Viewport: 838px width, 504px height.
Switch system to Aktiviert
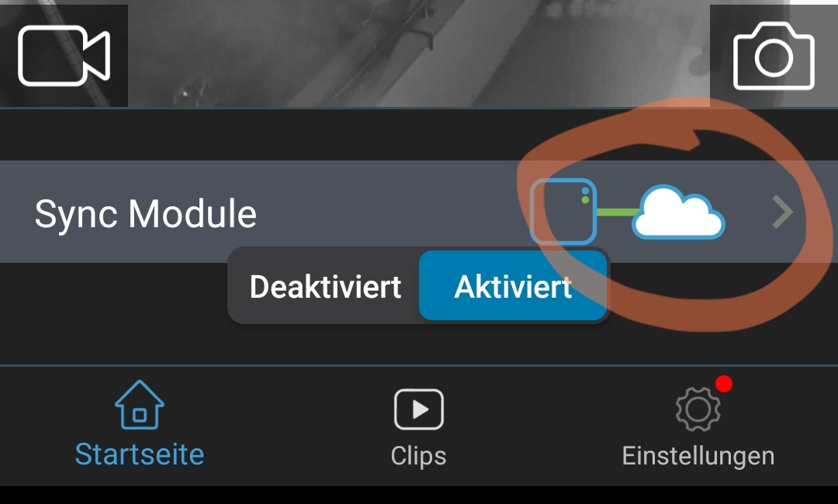(x=513, y=287)
